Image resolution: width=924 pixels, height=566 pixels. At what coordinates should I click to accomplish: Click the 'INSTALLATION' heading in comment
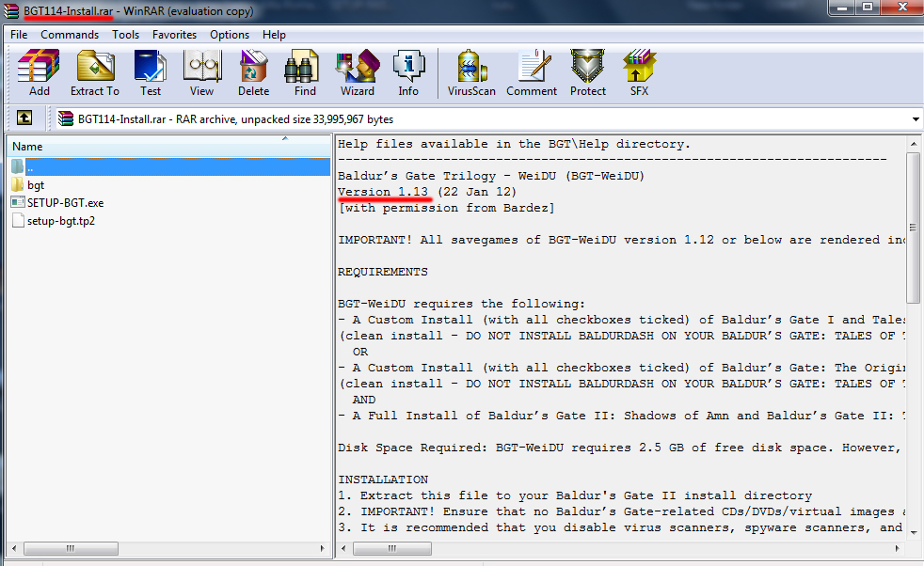383,480
